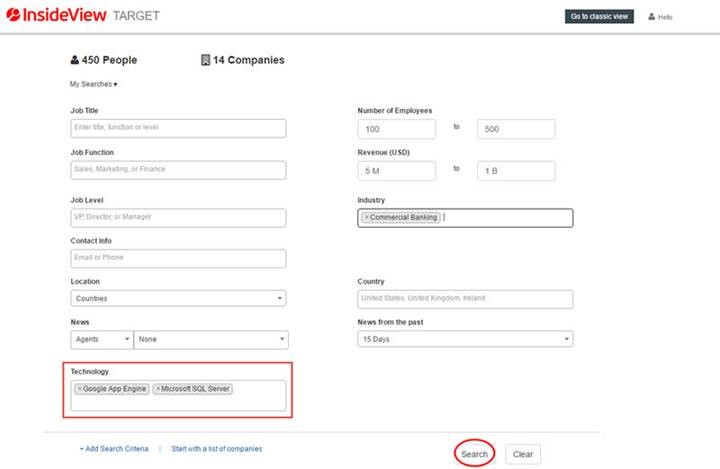Open the Location Countries dropdown
Viewport: 720px width, 469px height.
[178, 298]
